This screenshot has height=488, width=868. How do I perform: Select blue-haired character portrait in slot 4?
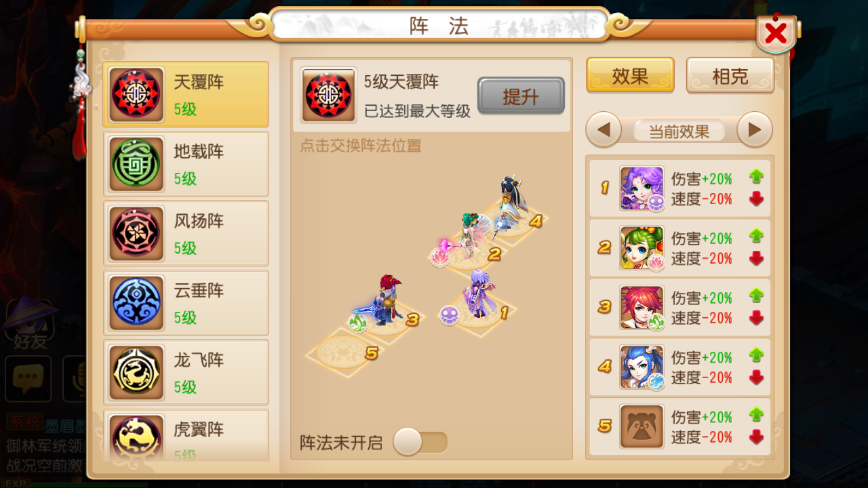pos(642,367)
